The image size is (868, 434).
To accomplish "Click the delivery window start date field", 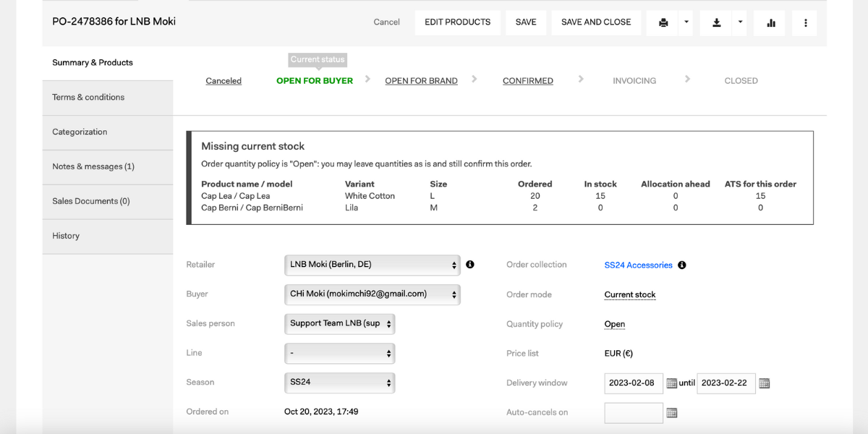I will 634,383.
